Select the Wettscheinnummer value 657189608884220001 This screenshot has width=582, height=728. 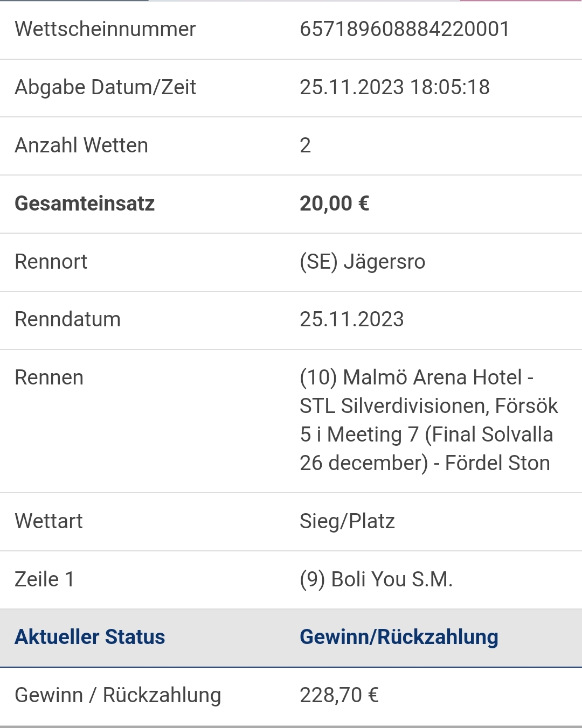coord(405,29)
